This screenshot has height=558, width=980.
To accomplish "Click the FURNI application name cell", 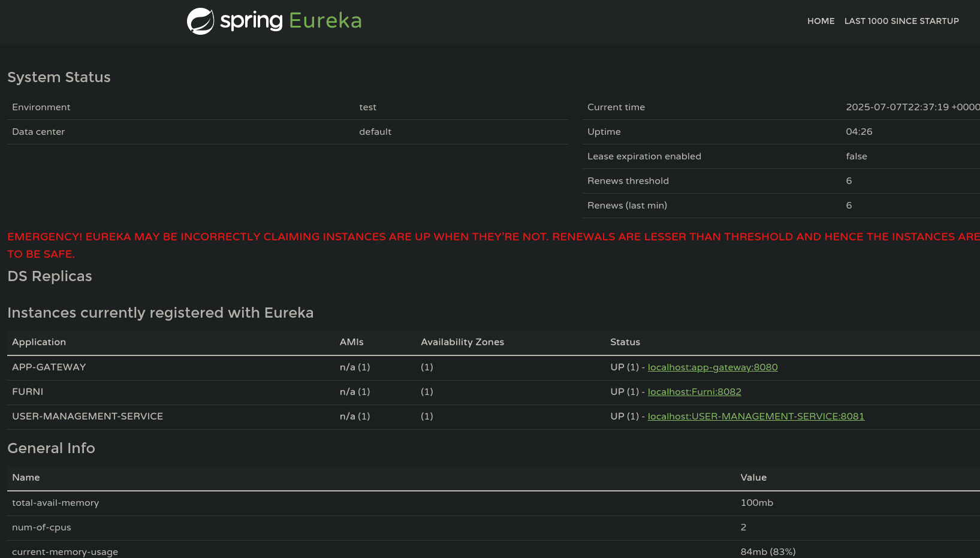I will click(x=28, y=392).
